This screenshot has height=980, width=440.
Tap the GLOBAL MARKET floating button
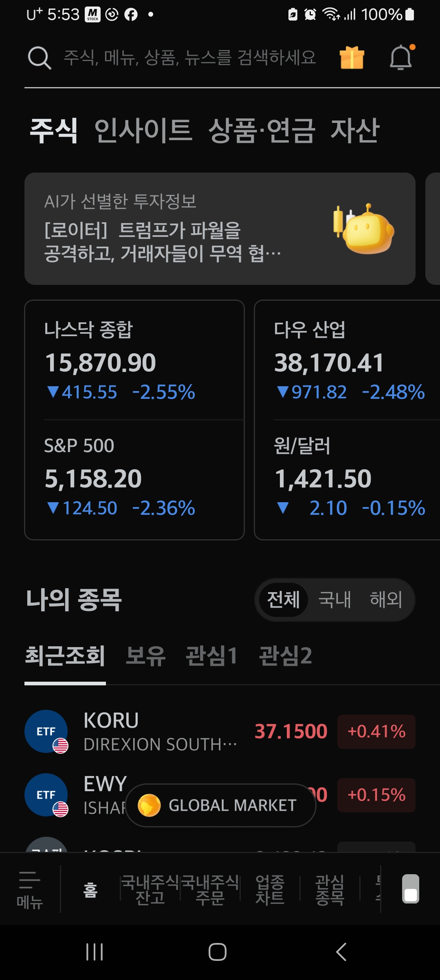pyautogui.click(x=220, y=805)
